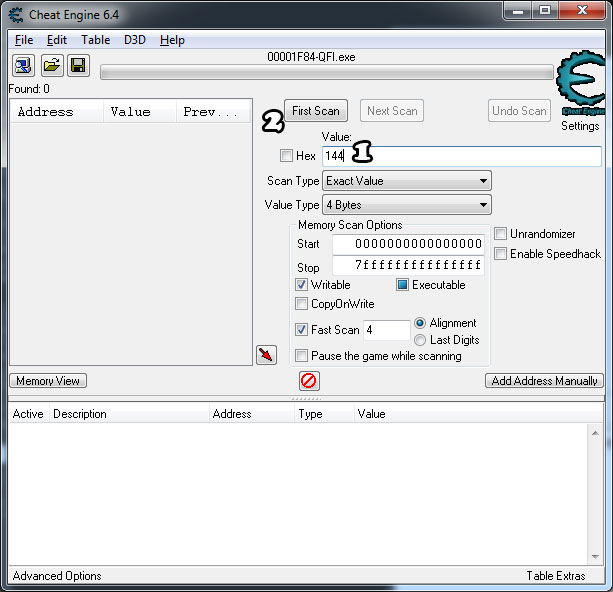The height and width of the screenshot is (592, 613).
Task: Minimize the Cheat Engine window
Action: click(x=518, y=11)
